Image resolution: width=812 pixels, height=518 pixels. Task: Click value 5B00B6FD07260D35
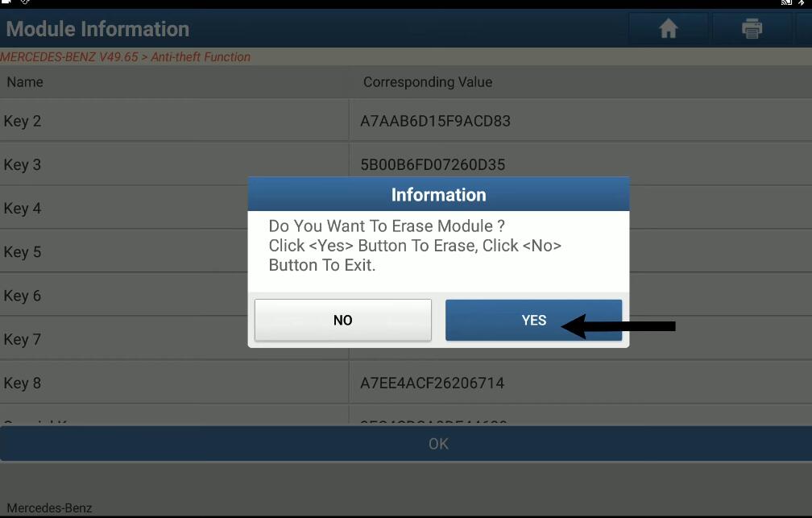433,164
